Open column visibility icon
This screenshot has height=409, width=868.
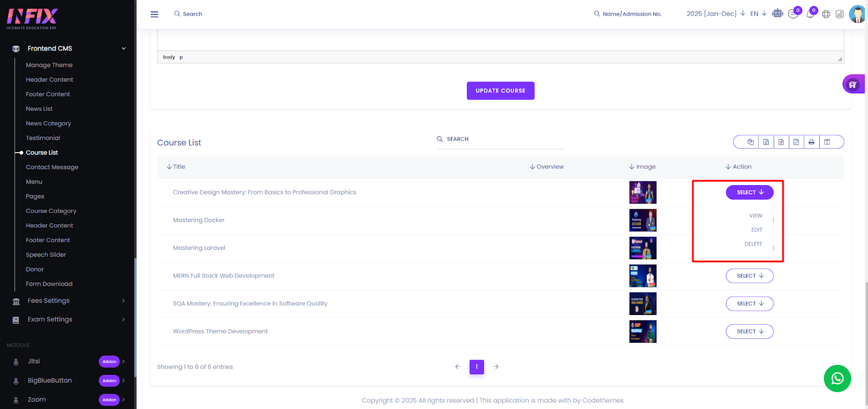[827, 142]
